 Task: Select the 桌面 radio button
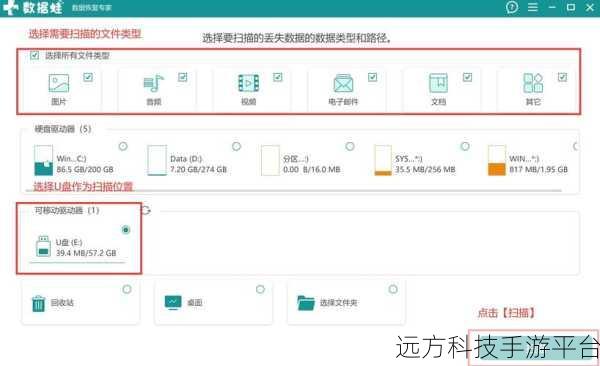pyautogui.click(x=260, y=289)
